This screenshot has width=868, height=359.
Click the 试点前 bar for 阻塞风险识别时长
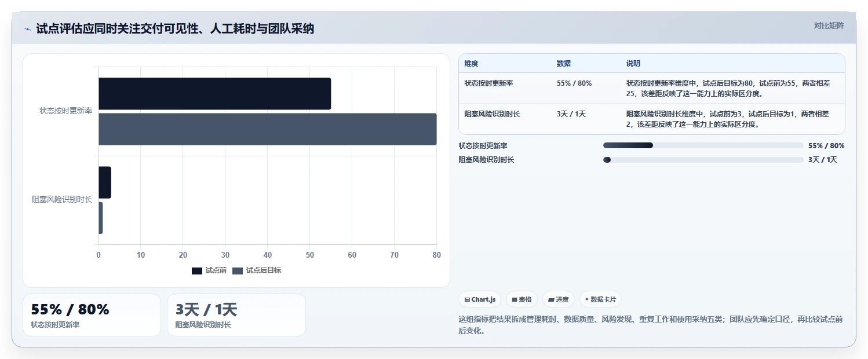[x=105, y=182]
